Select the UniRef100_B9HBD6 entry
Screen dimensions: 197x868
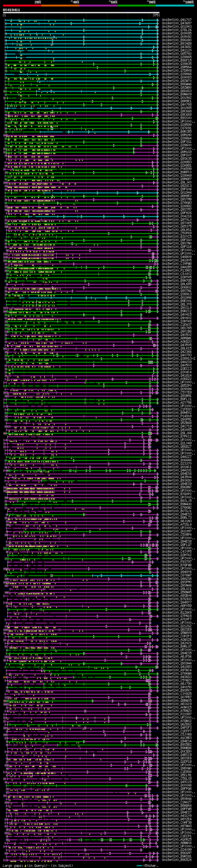(176, 748)
